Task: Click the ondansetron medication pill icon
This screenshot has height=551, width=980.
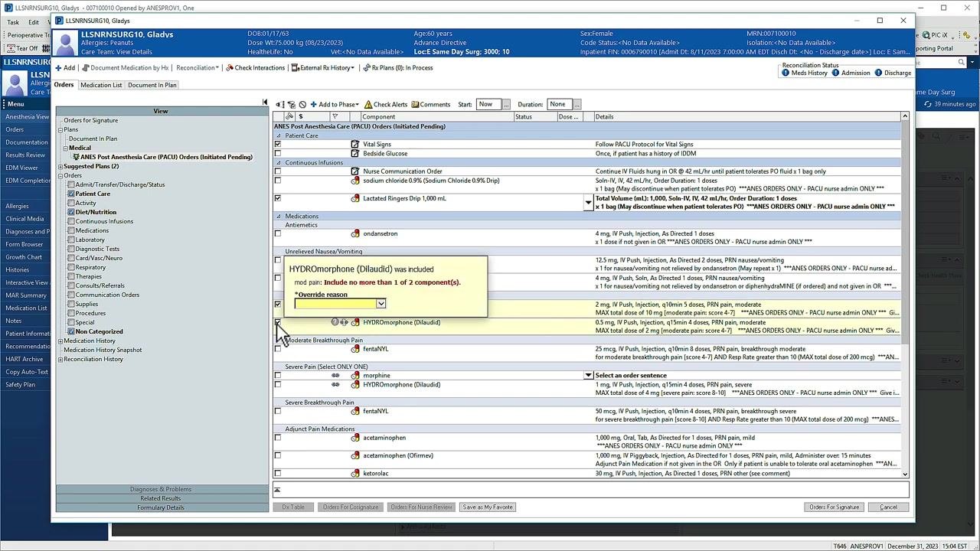Action: tap(355, 234)
